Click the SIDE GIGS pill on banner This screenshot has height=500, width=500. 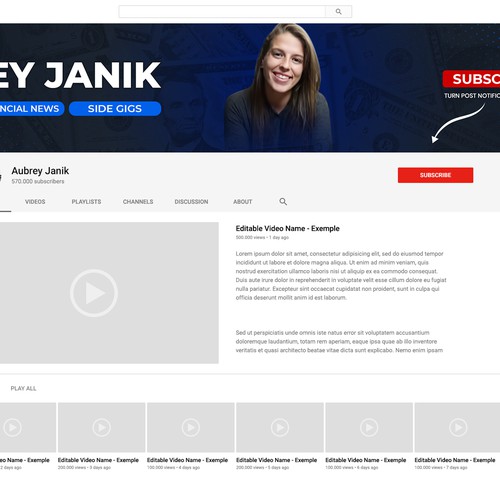115,109
